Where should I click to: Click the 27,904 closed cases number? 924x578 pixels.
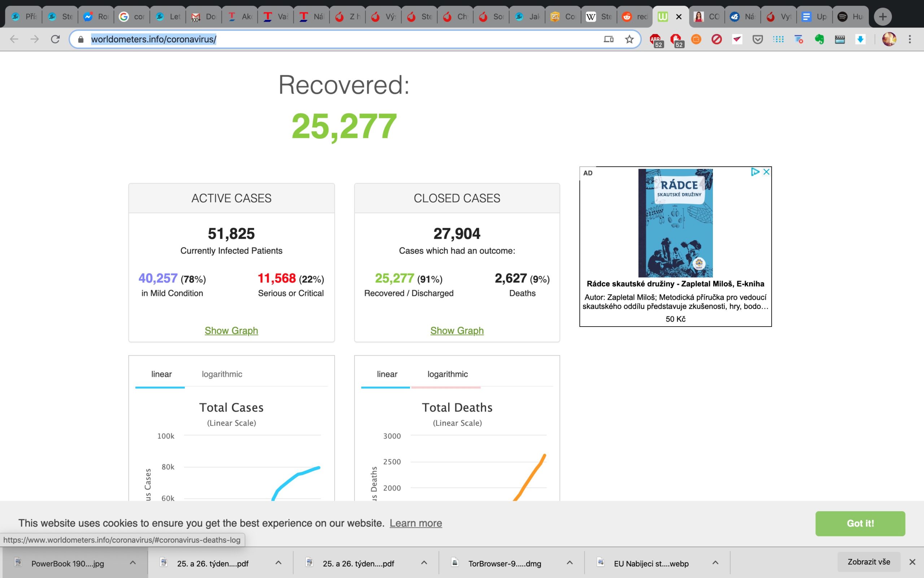point(457,234)
